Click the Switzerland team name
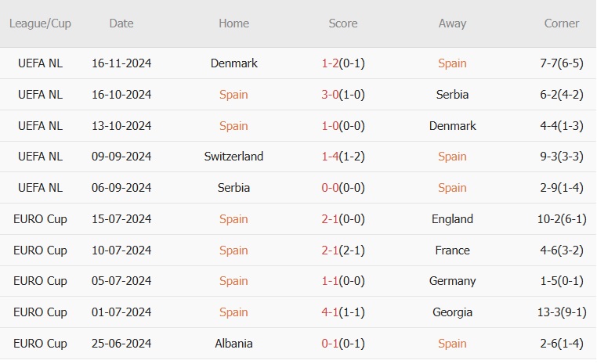 point(233,157)
